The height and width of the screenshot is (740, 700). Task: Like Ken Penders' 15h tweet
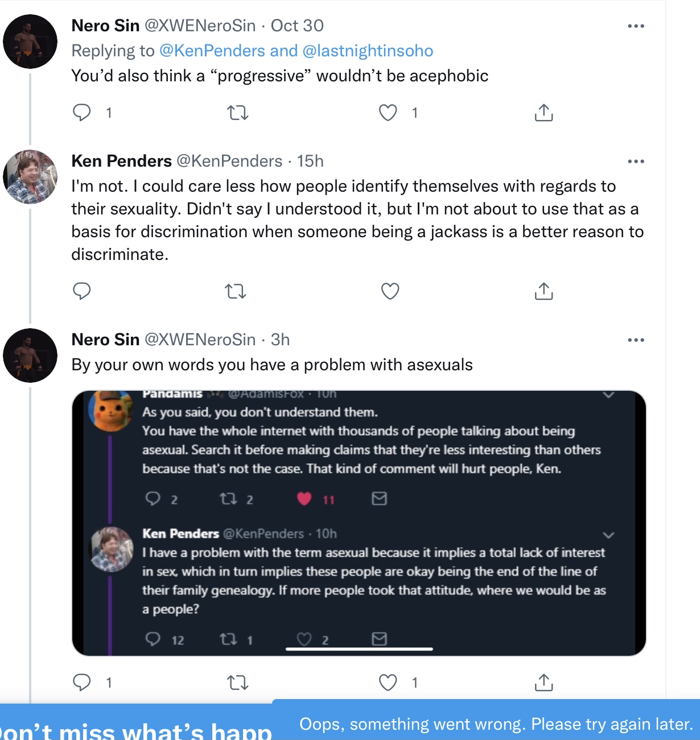coord(390,291)
